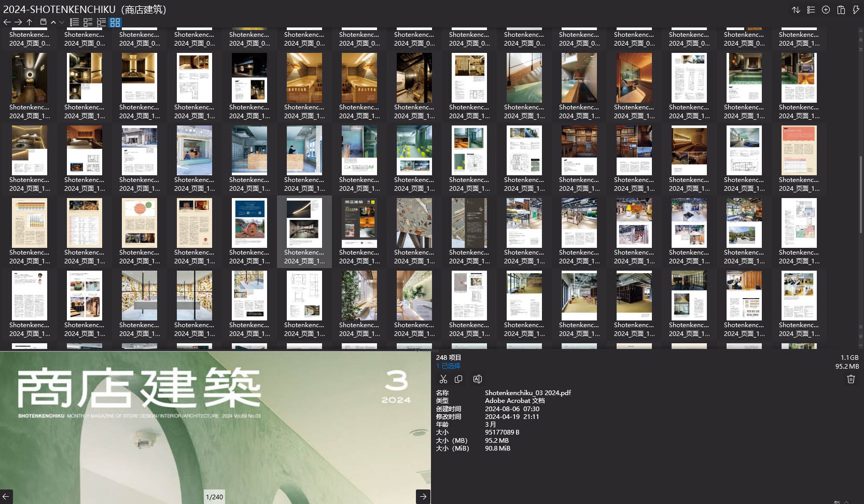Create a new item with the plus icon
864x504 pixels.
tap(826, 9)
